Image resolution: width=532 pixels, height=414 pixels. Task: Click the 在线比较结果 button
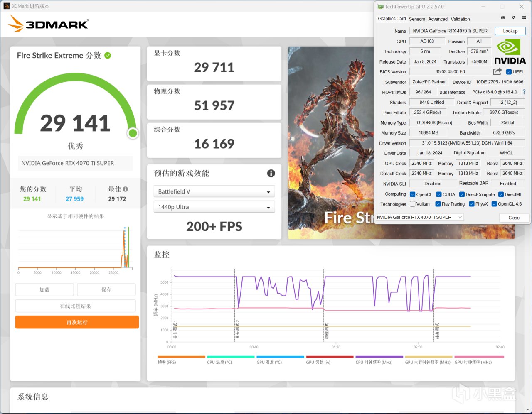click(x=75, y=306)
